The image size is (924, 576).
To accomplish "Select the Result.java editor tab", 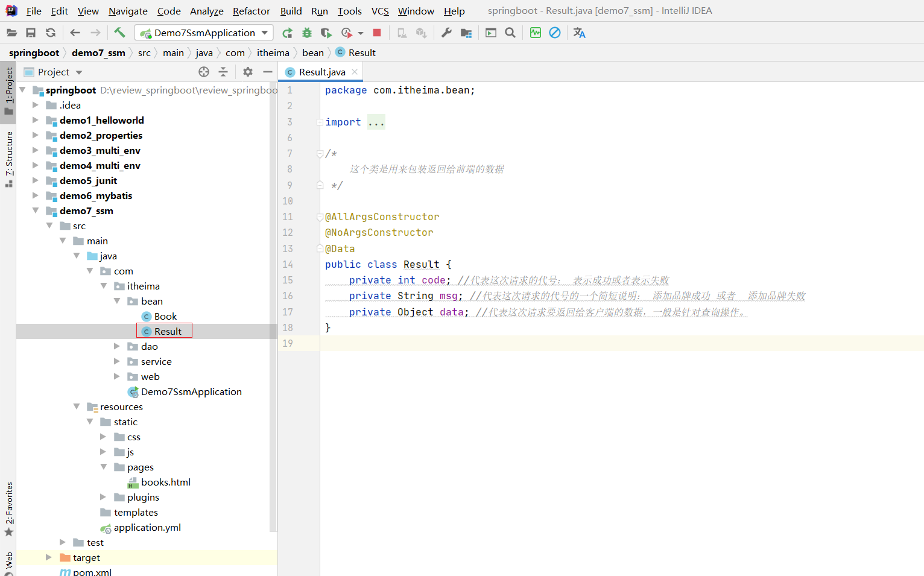I will pos(321,72).
